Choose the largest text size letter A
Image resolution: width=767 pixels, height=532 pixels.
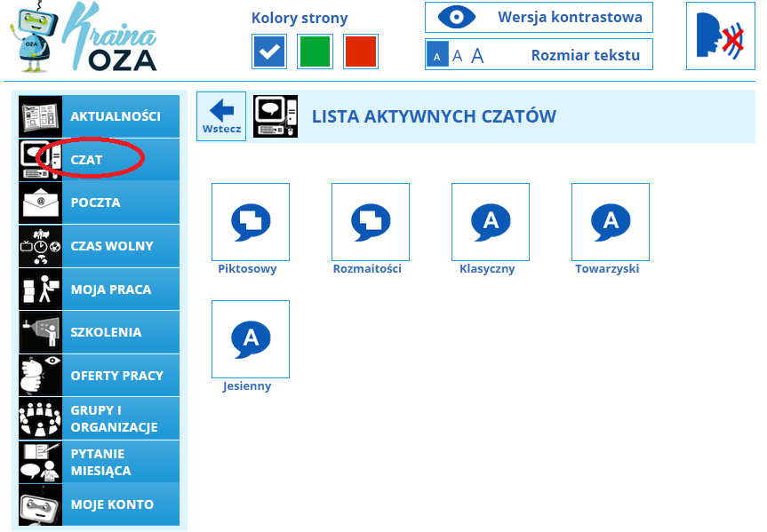(x=477, y=56)
